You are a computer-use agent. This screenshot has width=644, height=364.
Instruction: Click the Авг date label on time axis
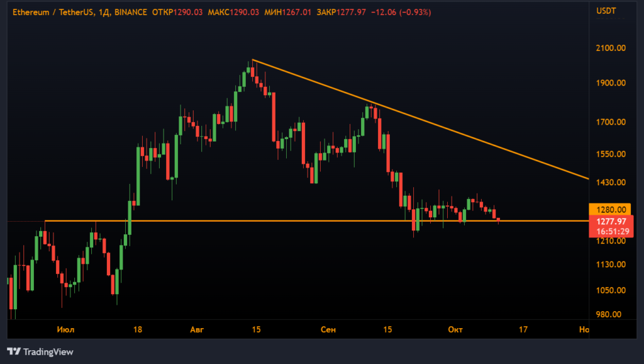[197, 329]
